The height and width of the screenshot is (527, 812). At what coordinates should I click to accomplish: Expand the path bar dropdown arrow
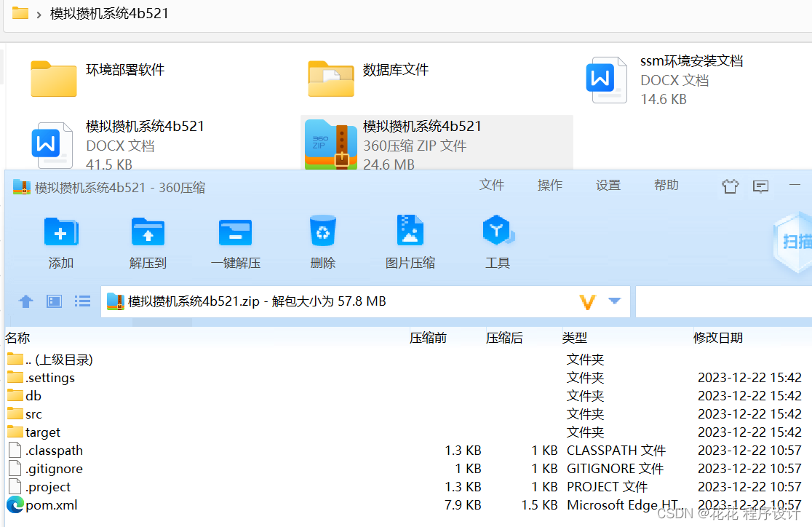pos(615,301)
